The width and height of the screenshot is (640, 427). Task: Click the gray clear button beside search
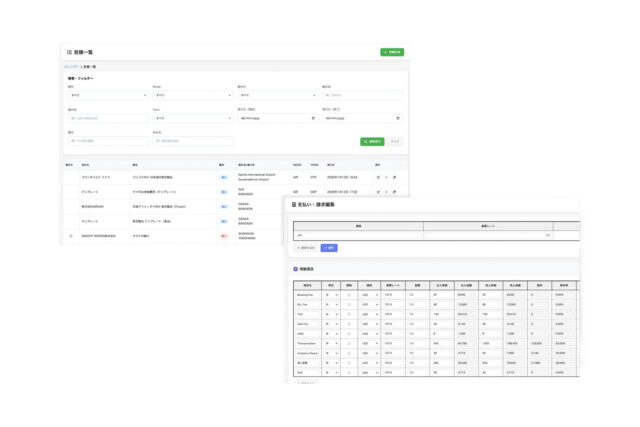coord(394,141)
